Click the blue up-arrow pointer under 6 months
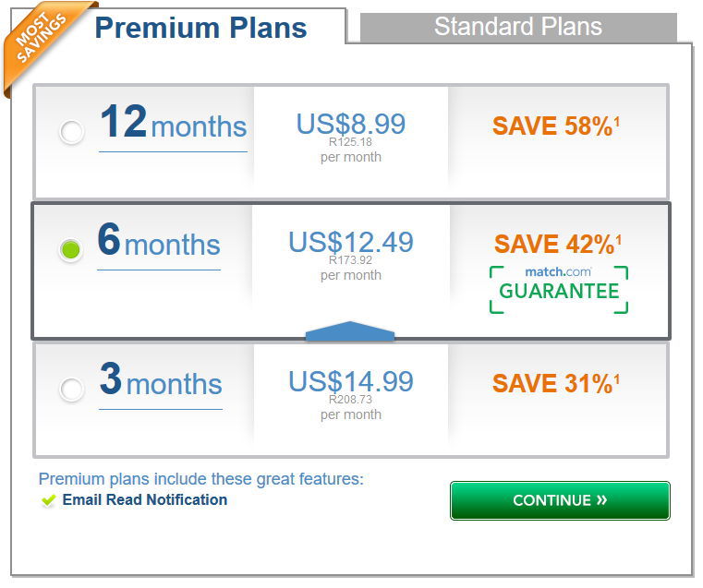703x588 pixels. click(350, 330)
